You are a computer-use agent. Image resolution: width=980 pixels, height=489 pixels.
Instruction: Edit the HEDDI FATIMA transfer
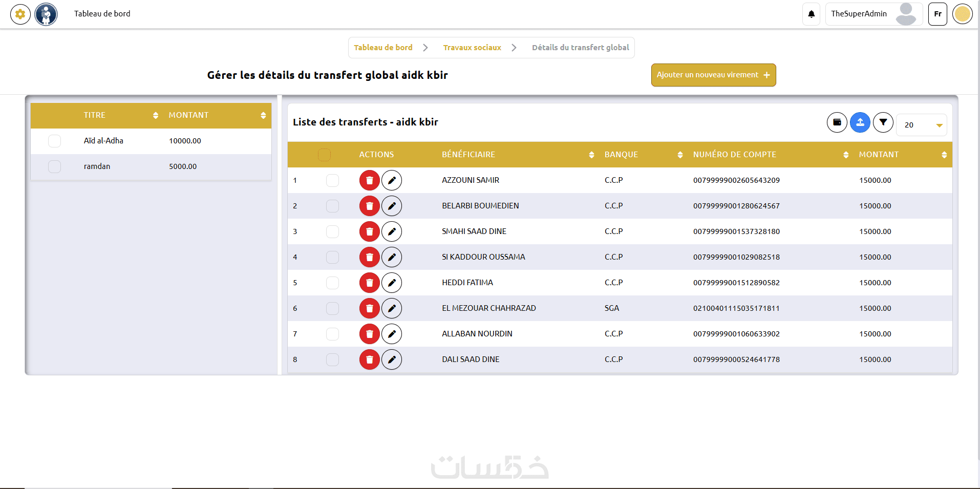[x=392, y=283]
